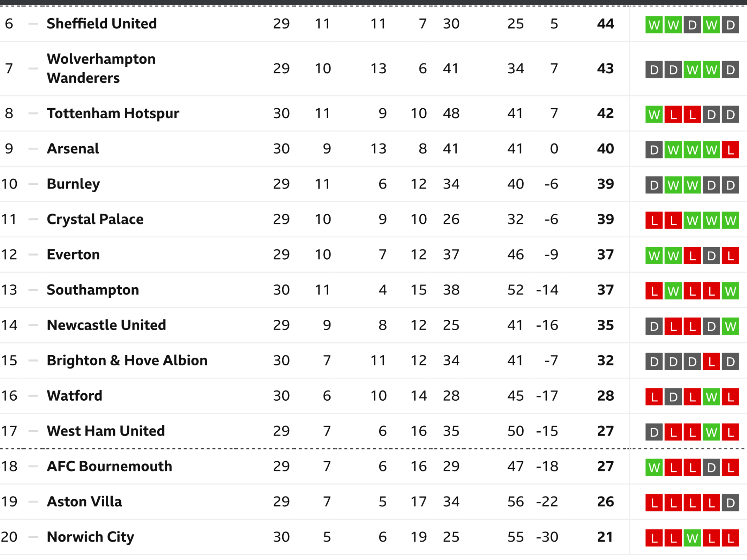Screen dimensions: 747x560
Task: Click AFC Bournemouth's green W form badge
Action: [x=654, y=467]
